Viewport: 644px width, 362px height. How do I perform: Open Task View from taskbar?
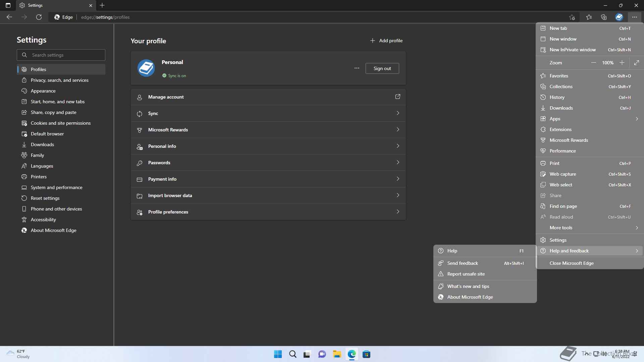click(x=308, y=354)
